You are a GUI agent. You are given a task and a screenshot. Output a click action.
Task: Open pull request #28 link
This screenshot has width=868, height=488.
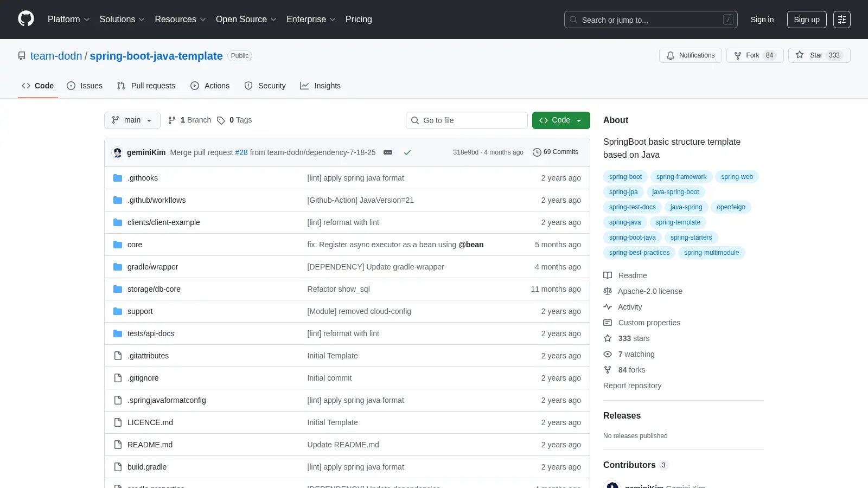pyautogui.click(x=241, y=152)
